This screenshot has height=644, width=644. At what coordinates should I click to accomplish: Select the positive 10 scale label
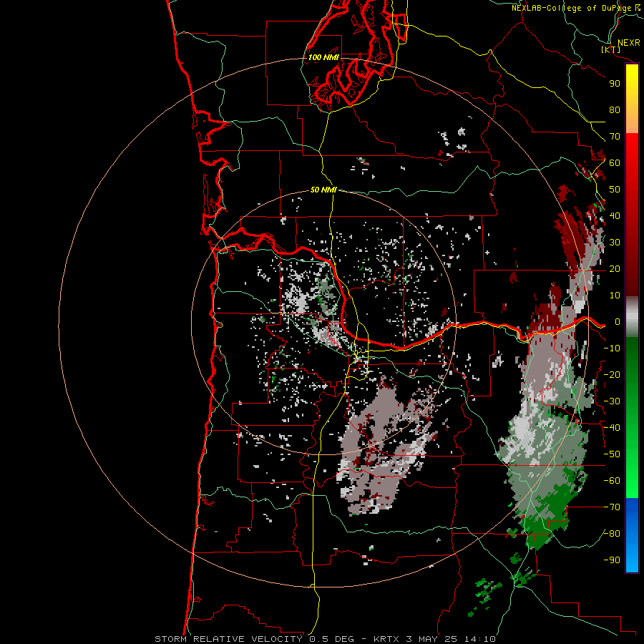coord(615,296)
